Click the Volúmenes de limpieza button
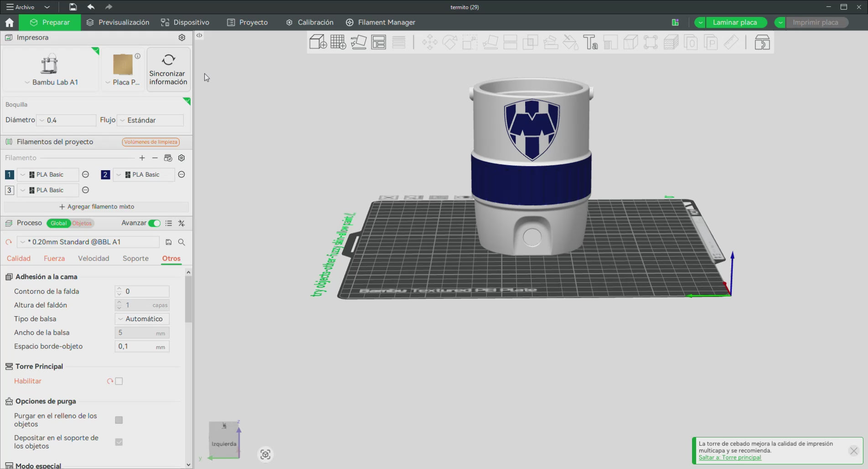868x469 pixels. [151, 142]
